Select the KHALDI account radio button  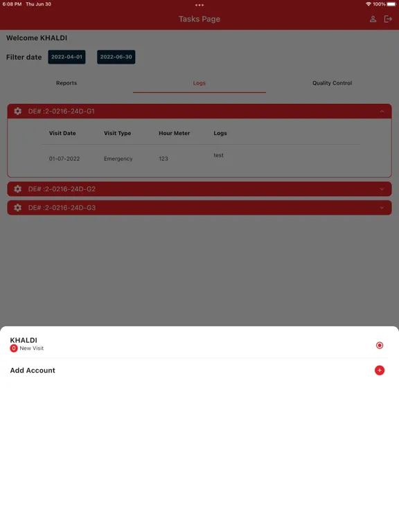[x=380, y=345]
